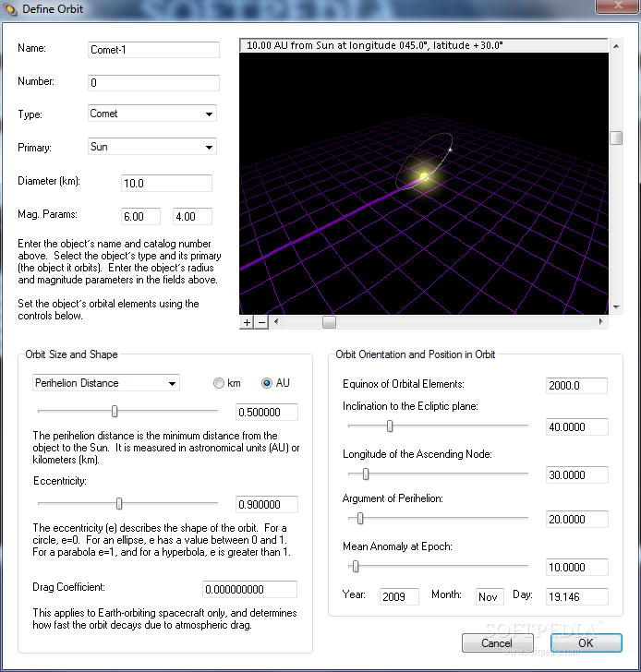
Task: Click the Eccentricity slider thumb
Action: coord(119,504)
